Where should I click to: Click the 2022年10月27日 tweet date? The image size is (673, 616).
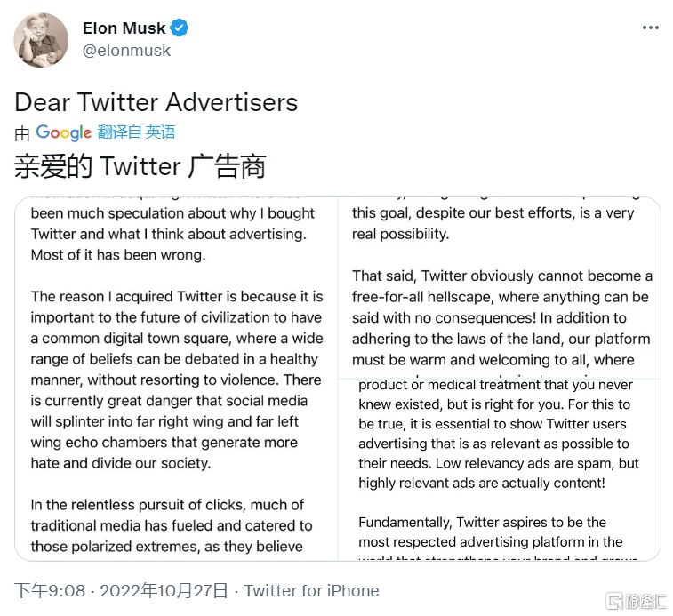click(x=164, y=591)
